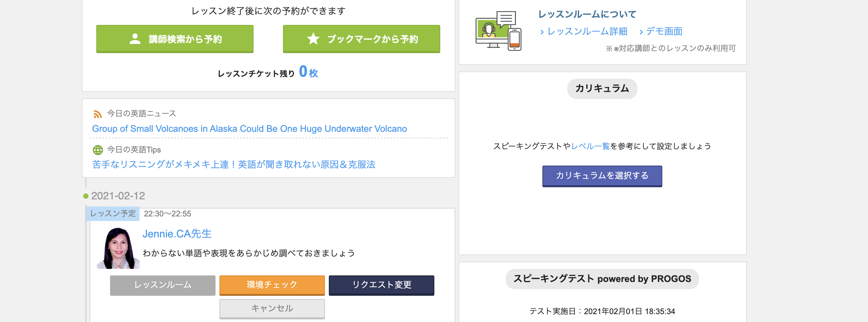Click the green dot timeline marker for 2021-02-12
This screenshot has width=868, height=322.
click(86, 196)
